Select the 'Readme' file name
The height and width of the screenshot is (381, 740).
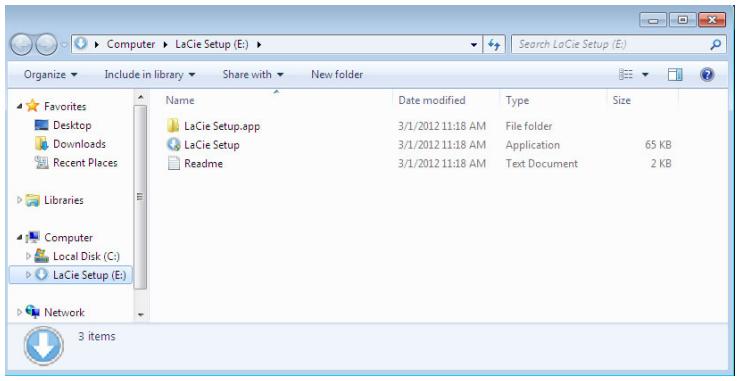pos(203,163)
